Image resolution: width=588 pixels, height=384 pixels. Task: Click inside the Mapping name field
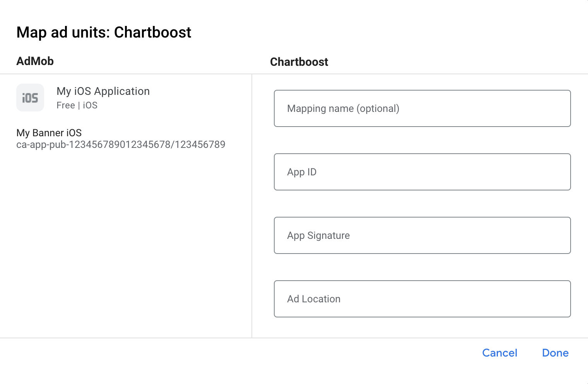(422, 108)
